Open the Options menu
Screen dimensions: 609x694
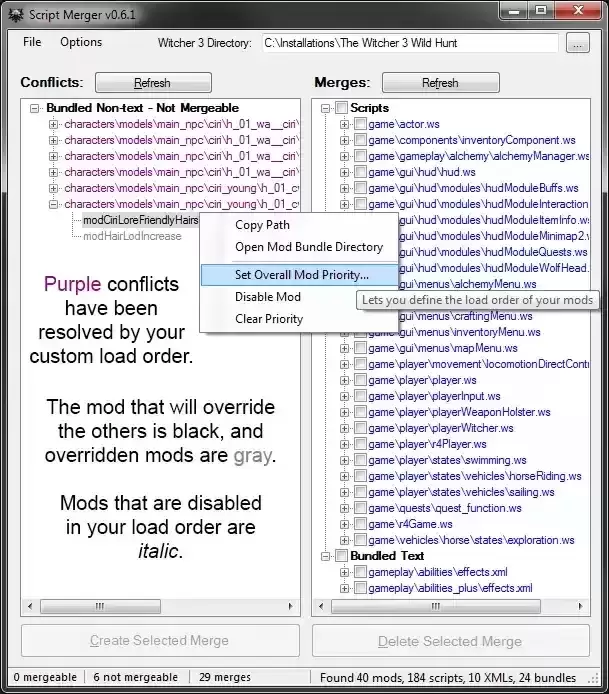point(81,42)
